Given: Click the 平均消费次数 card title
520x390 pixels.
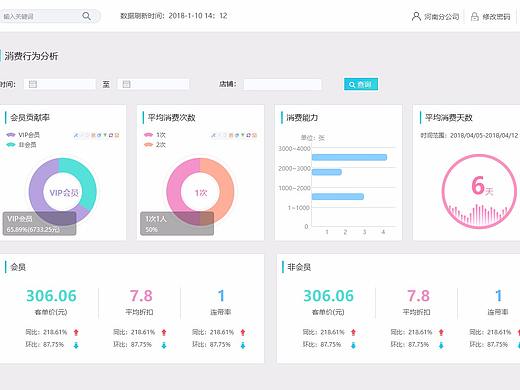Looking at the screenshot, I should 172,118.
